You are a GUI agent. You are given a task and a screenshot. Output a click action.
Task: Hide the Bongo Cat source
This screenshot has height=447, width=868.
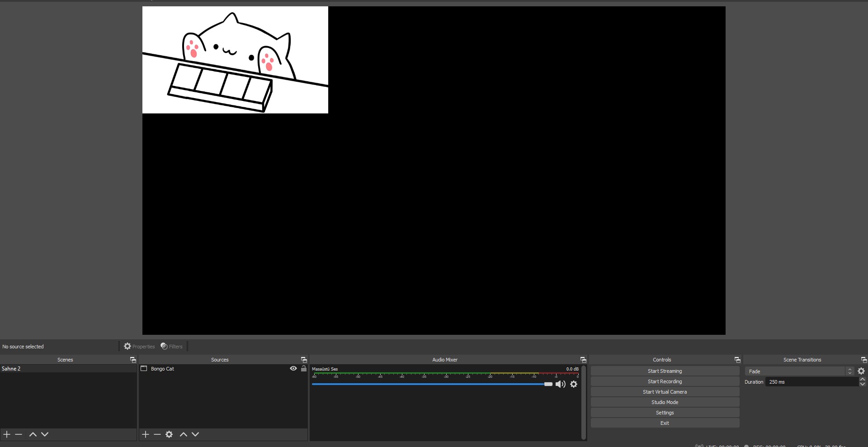[x=293, y=368]
